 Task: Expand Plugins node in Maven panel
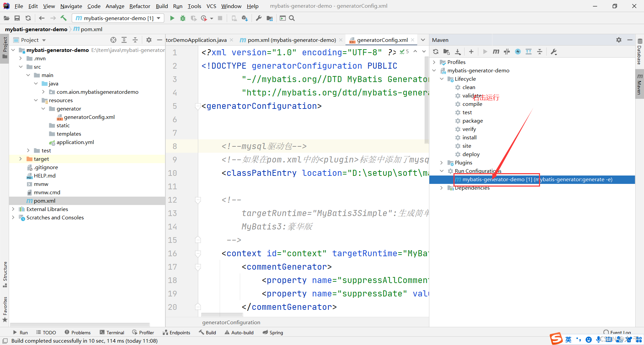[442, 162]
